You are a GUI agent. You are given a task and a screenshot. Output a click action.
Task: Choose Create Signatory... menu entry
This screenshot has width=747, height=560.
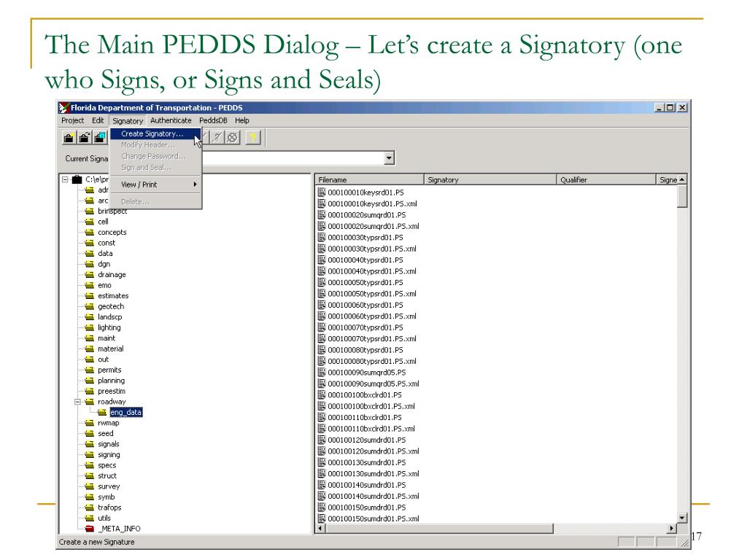(x=155, y=134)
